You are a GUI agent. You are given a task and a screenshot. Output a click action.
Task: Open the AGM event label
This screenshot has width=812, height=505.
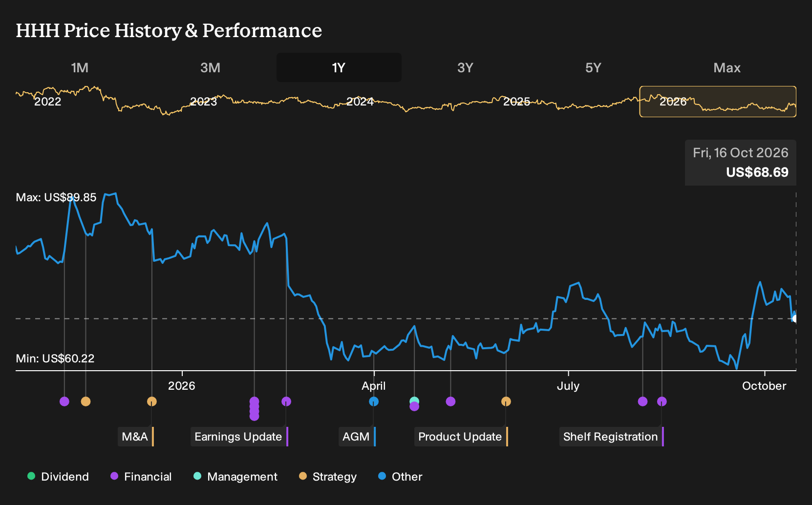357,437
